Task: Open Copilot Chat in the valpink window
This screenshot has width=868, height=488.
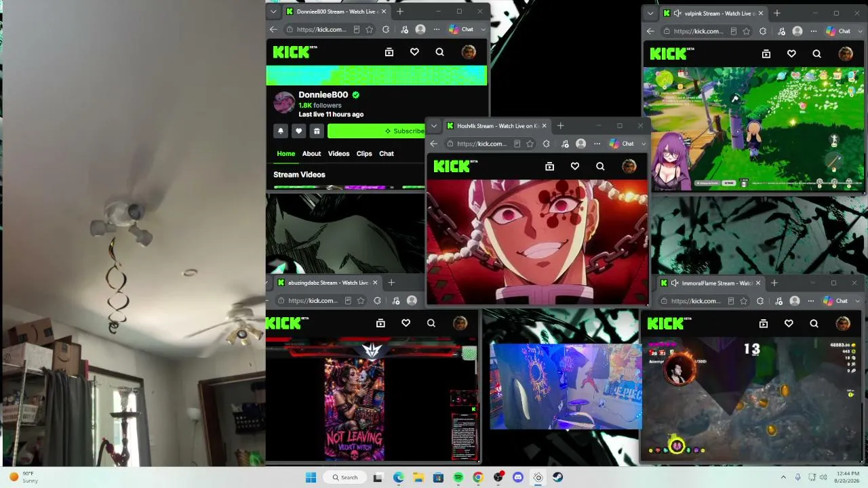Action: [x=838, y=31]
